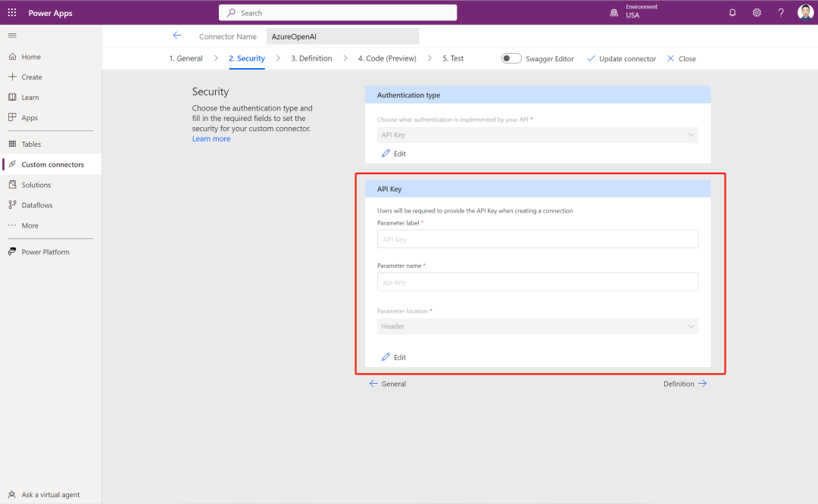Click the virtual agent icon
This screenshot has width=818, height=504.
pos(12,494)
